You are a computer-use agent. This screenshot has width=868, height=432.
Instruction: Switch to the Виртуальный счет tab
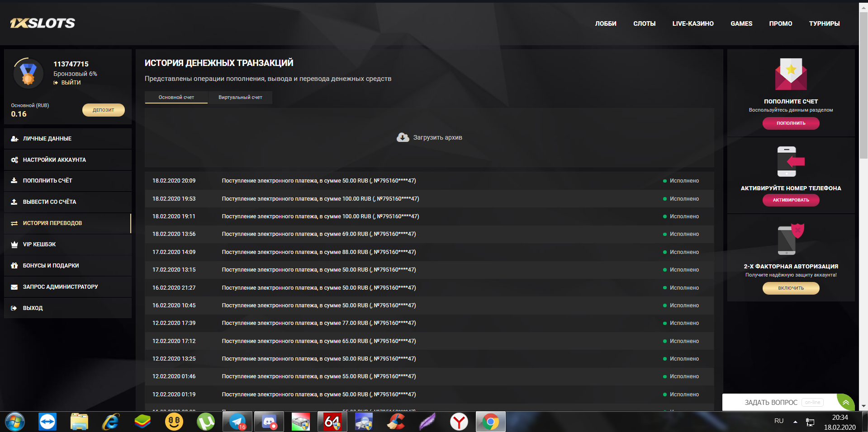pyautogui.click(x=240, y=97)
